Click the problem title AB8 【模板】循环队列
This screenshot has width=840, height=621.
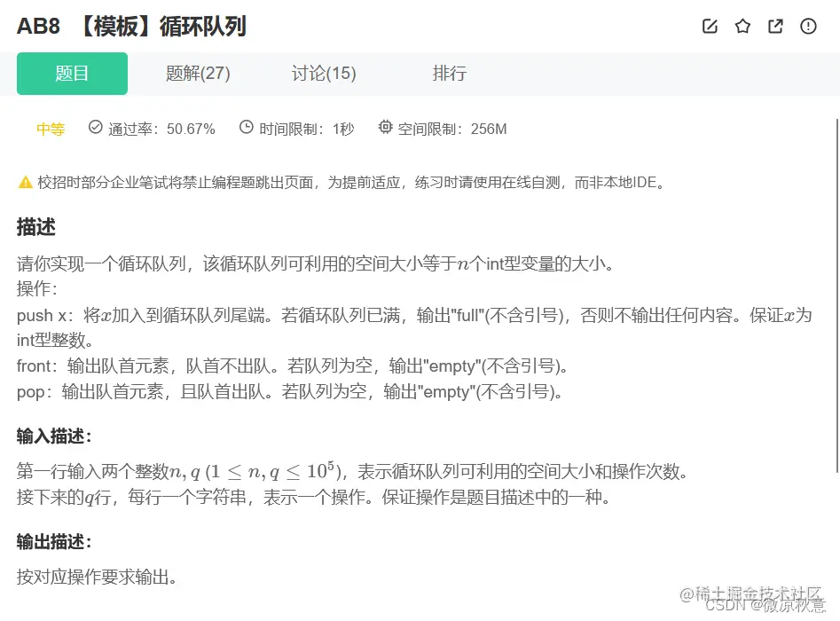[130, 27]
